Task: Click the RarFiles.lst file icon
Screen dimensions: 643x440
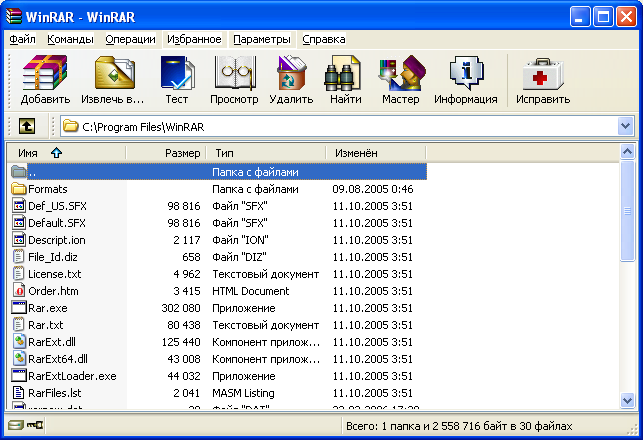Action: 18,393
